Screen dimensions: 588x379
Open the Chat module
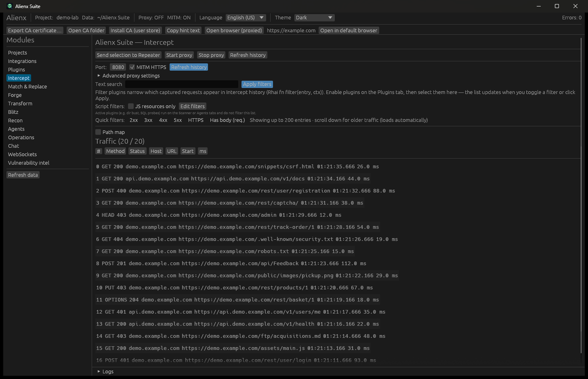[x=13, y=146]
